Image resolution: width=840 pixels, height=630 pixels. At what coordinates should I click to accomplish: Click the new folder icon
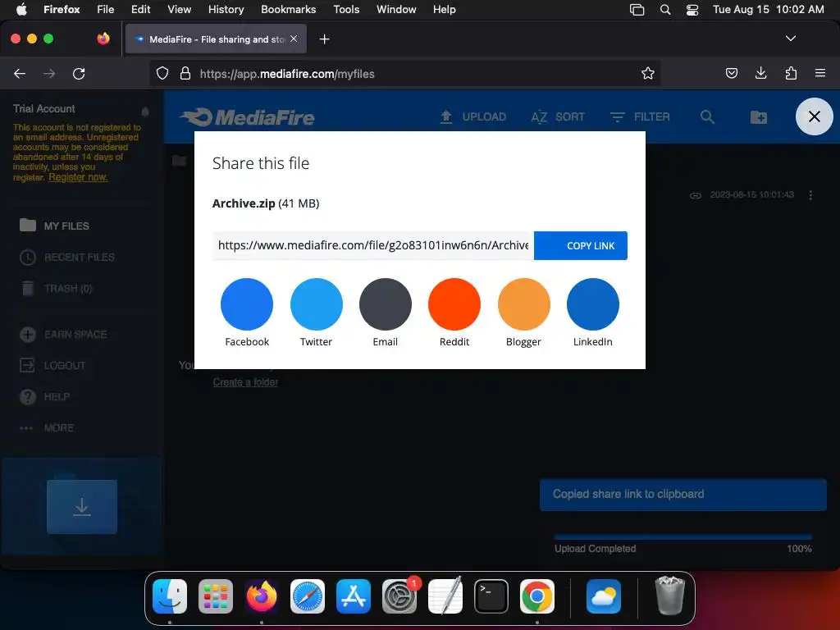tap(758, 116)
